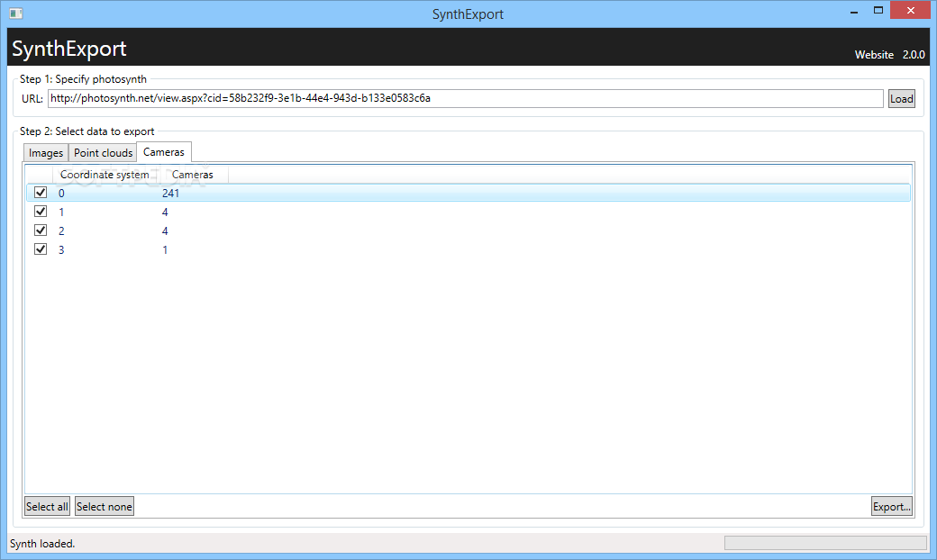Click the 'Synth loaded.' status message
Viewport: 937px width, 560px height.
point(42,543)
